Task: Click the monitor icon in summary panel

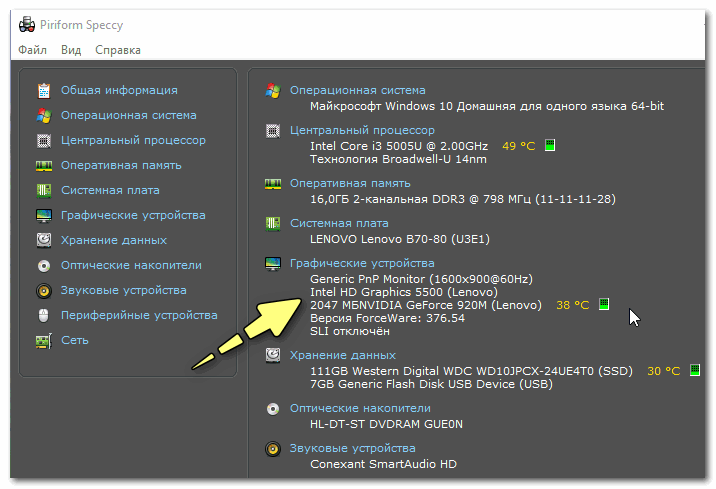Action: 273,264
